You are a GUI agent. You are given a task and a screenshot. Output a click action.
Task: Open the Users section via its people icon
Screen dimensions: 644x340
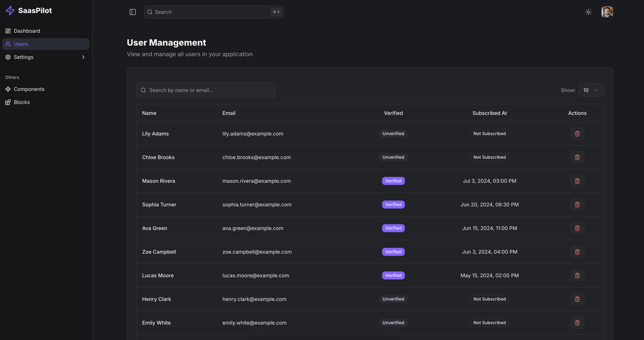[x=8, y=44]
